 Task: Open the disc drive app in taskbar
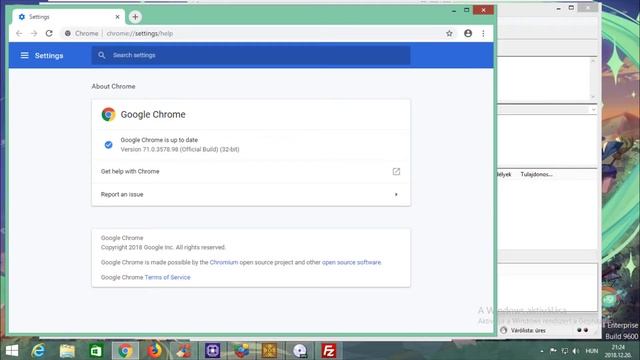click(x=300, y=351)
